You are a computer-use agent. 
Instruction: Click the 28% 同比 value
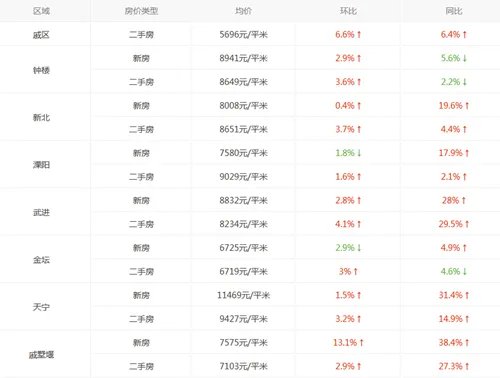coord(454,200)
